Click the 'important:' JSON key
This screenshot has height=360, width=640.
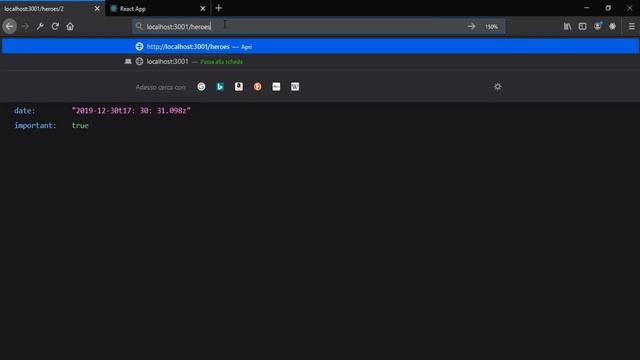[36, 125]
